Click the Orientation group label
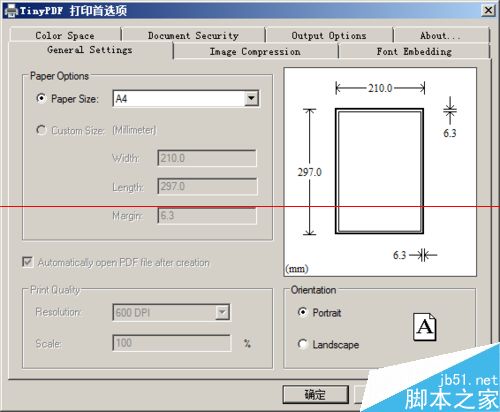The width and height of the screenshot is (500, 412). (x=313, y=290)
